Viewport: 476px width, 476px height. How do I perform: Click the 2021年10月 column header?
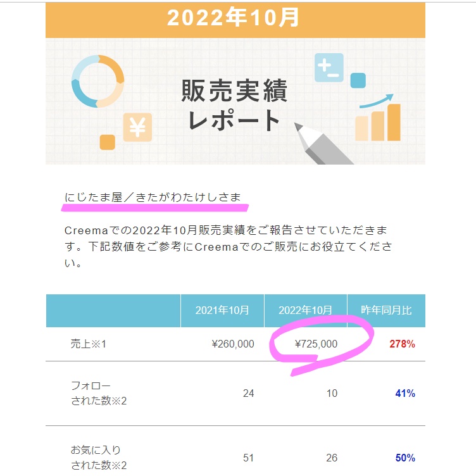[x=222, y=310]
